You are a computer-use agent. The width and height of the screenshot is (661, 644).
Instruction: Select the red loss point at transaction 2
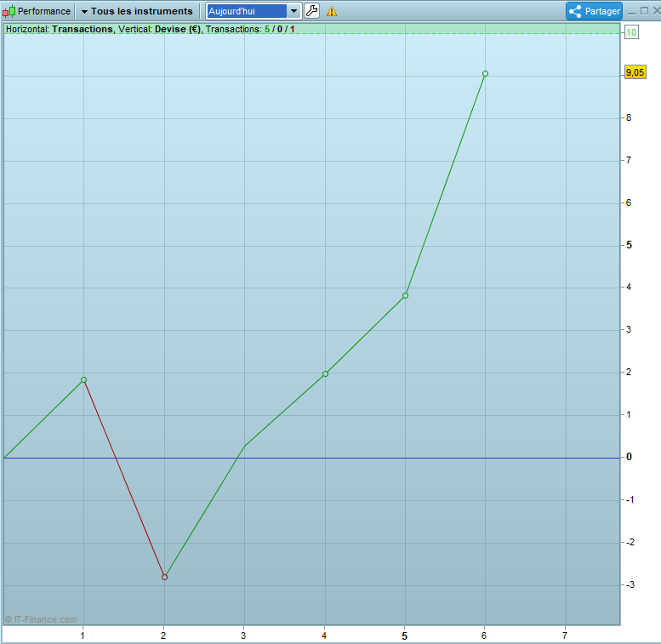click(x=164, y=577)
